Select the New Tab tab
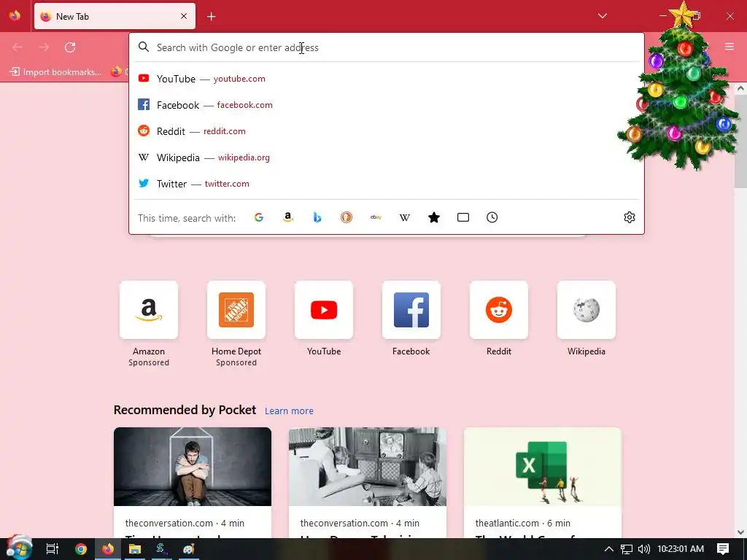This screenshot has width=747, height=560. click(115, 16)
